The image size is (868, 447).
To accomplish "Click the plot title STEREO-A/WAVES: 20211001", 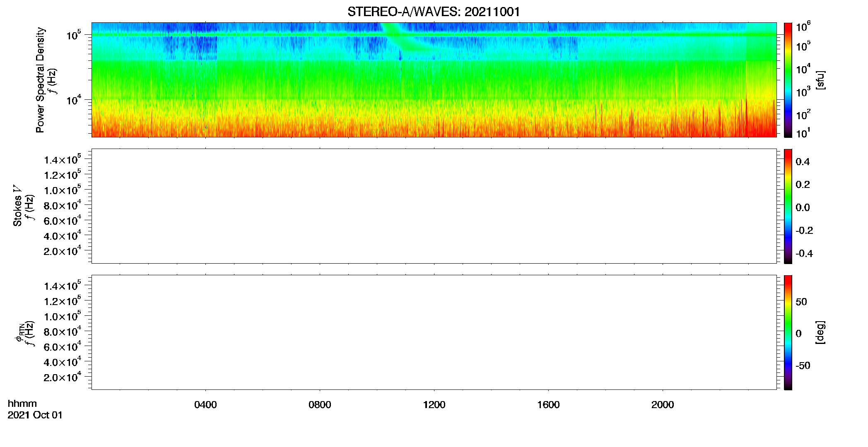I will point(434,12).
